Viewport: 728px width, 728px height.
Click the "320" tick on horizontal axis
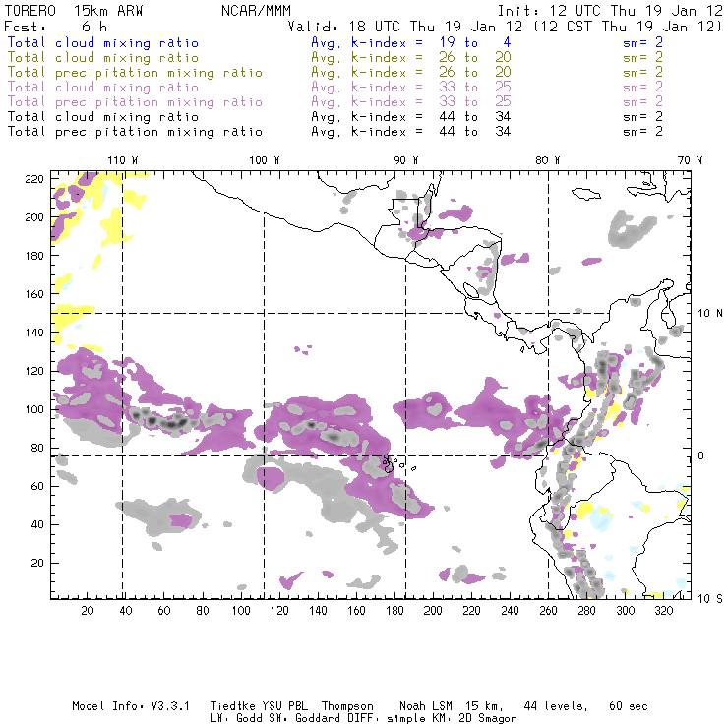[x=663, y=611]
